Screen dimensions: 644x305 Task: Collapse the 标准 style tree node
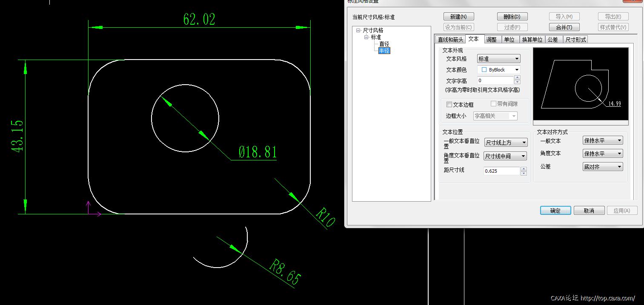[366, 37]
